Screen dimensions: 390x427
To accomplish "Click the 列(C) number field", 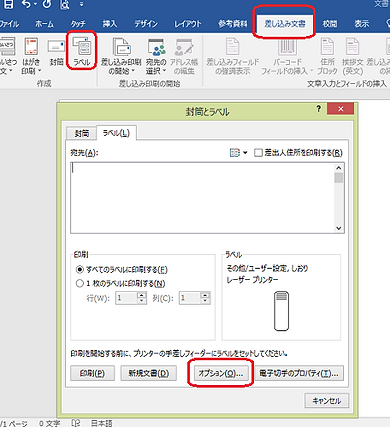I will tap(190, 298).
